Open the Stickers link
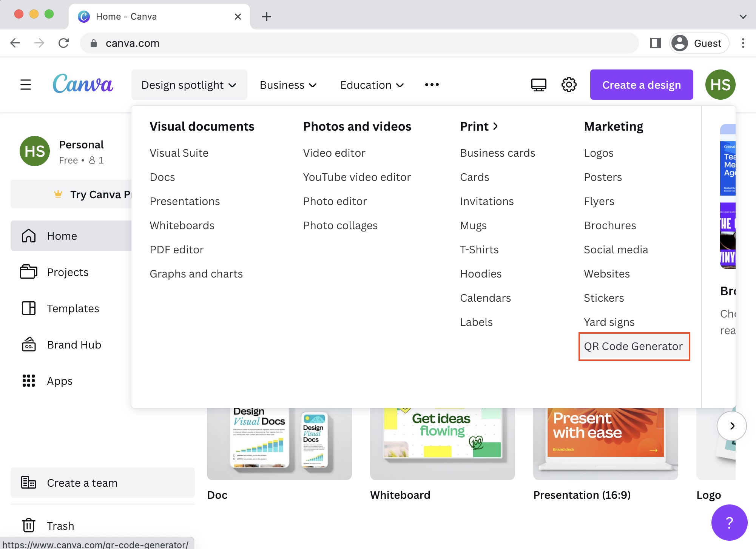Viewport: 756px width, 549px height. pyautogui.click(x=604, y=298)
